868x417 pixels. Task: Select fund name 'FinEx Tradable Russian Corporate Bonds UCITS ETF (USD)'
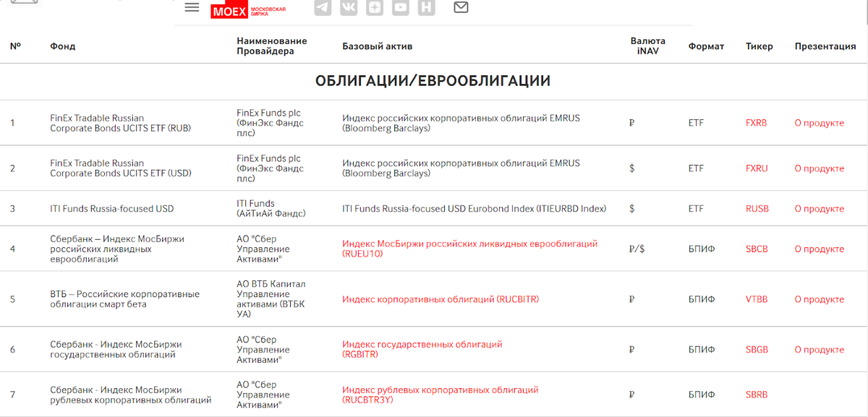(121, 168)
